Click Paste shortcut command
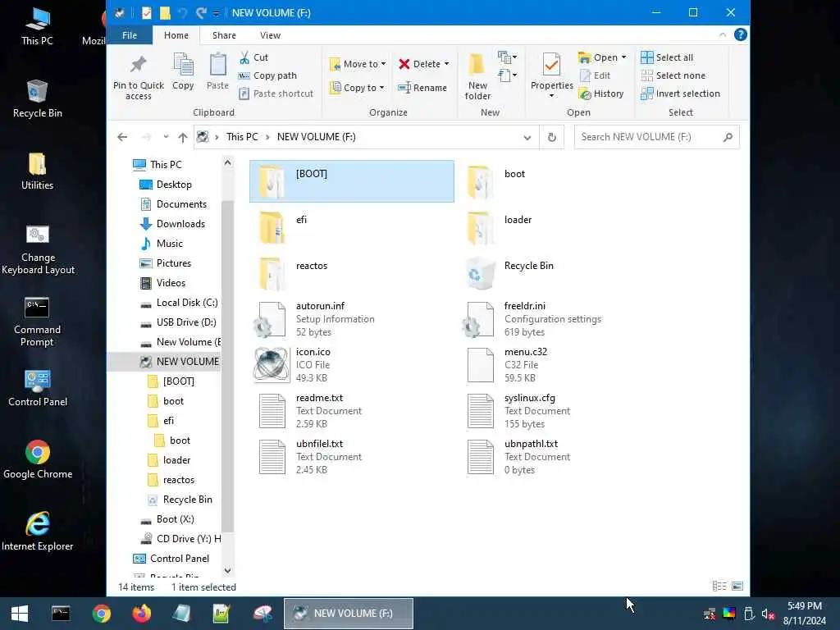 pyautogui.click(x=276, y=94)
